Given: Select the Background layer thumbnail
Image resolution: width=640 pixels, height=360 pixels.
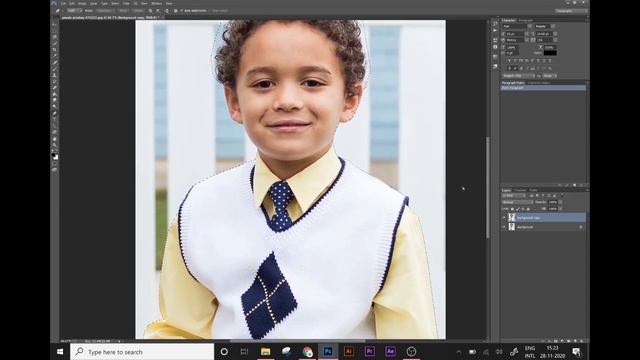Looking at the screenshot, I should click(x=511, y=227).
